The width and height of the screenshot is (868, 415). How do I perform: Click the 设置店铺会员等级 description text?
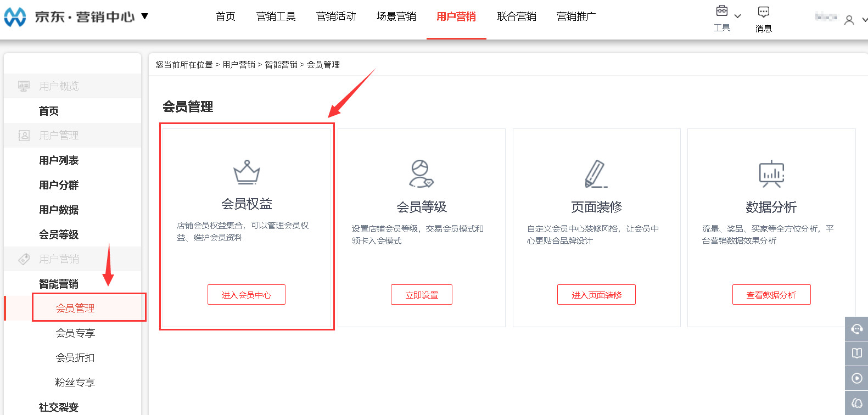tap(418, 234)
